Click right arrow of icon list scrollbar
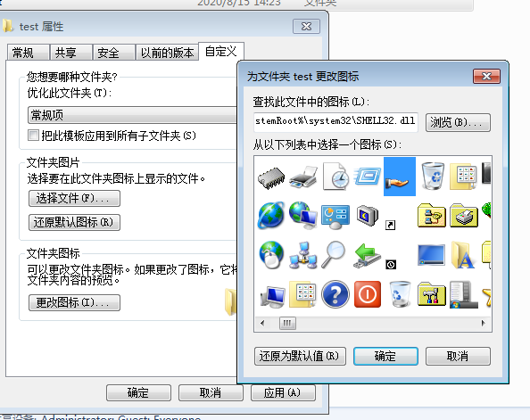Screen dimensions: 530x420 tap(484, 323)
